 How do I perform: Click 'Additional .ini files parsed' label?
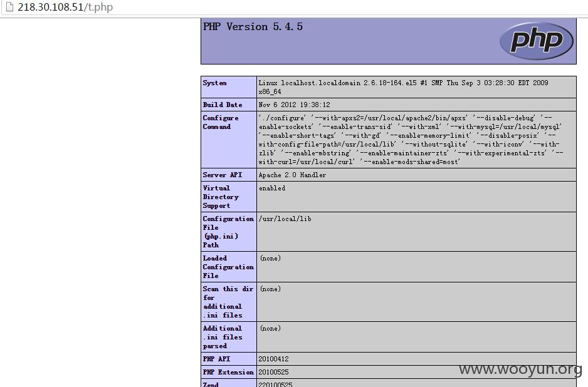coord(223,337)
